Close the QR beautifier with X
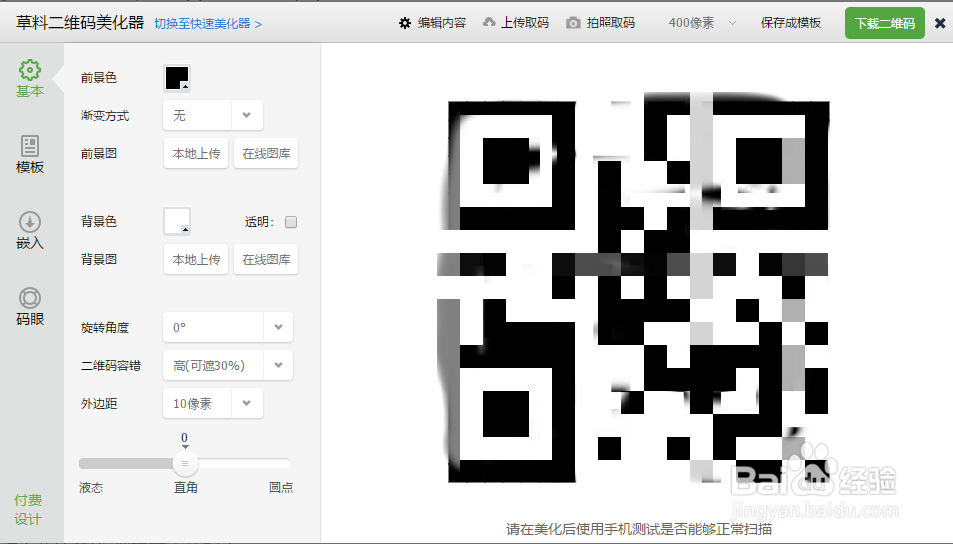The height and width of the screenshot is (544, 953). [940, 23]
